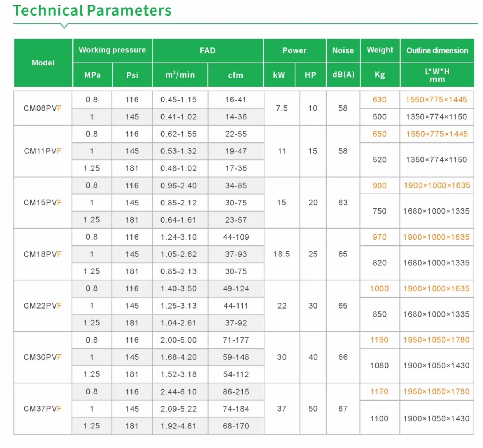Click the FAD column header
Image resolution: width=483 pixels, height=448 pixels.
(x=208, y=50)
